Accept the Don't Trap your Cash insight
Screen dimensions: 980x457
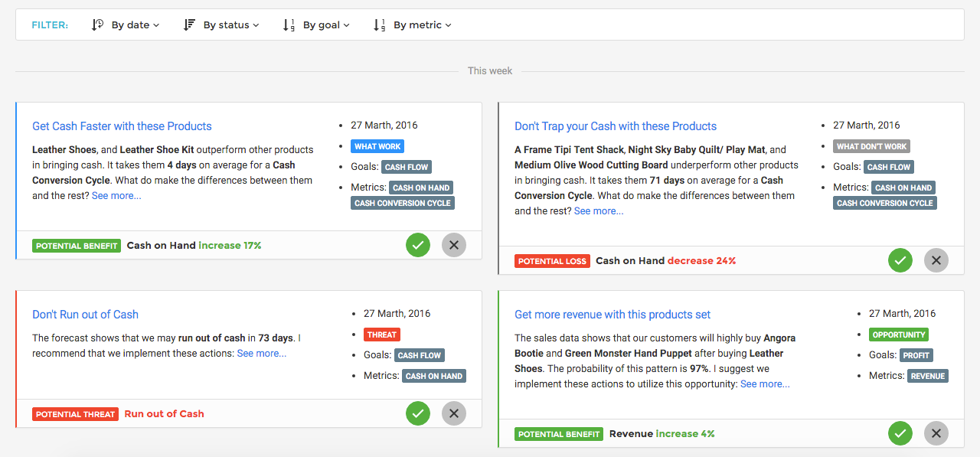click(x=900, y=260)
